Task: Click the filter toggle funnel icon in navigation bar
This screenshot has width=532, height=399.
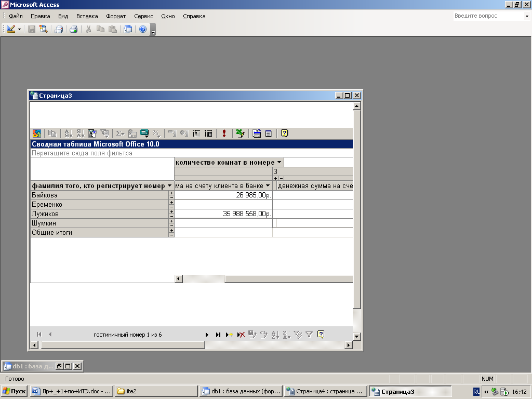Action: pos(309,335)
